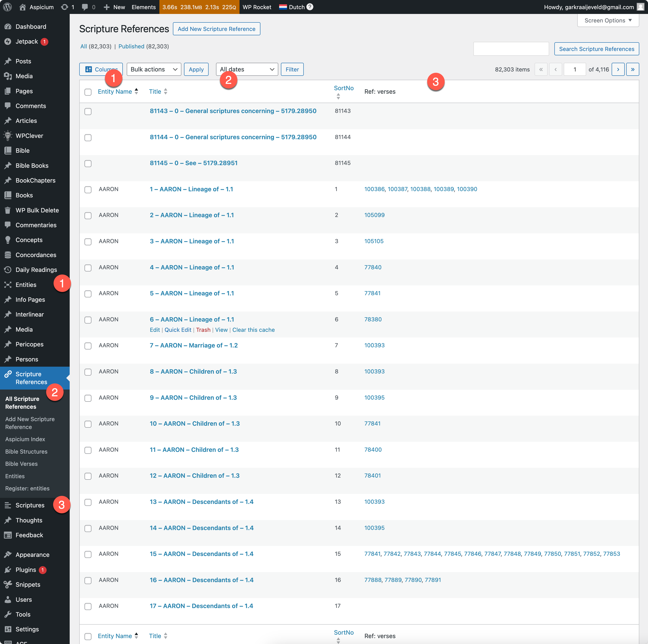Image resolution: width=648 pixels, height=644 pixels.
Task: Sort by Entity Name in header
Action: point(118,91)
